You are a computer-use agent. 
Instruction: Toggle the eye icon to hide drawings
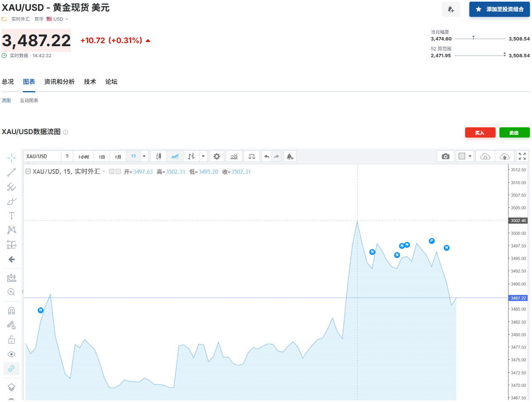point(11,354)
